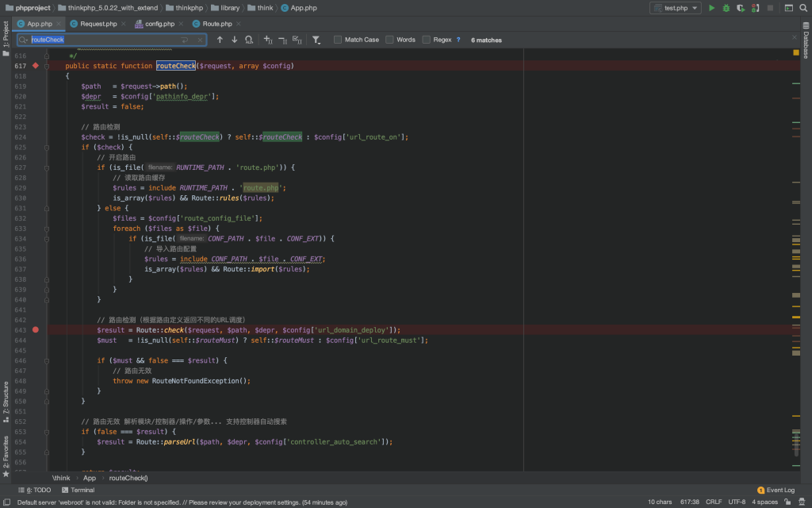The image size is (812, 508).
Task: Open the search filter funnel icon
Action: pos(316,40)
